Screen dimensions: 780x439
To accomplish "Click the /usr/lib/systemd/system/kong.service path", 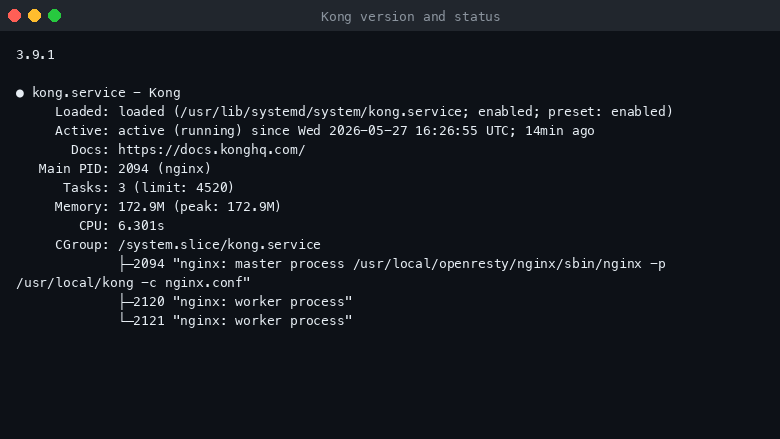I will click(x=320, y=112).
